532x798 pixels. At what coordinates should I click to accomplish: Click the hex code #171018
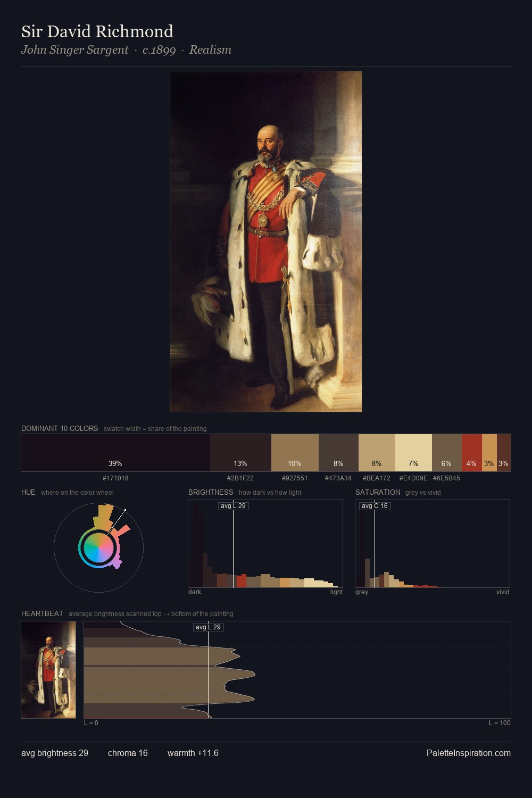[x=115, y=478]
